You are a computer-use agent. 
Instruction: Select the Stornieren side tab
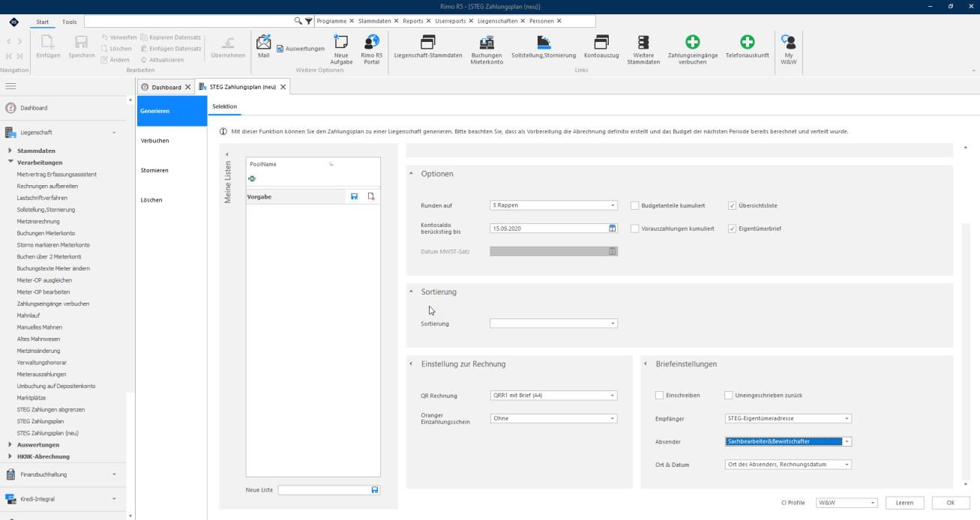click(173, 170)
